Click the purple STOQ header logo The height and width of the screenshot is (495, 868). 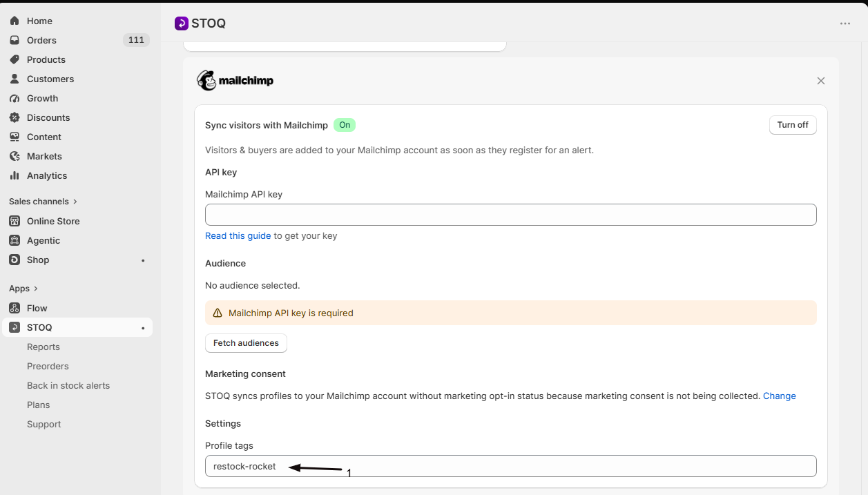[x=182, y=23]
